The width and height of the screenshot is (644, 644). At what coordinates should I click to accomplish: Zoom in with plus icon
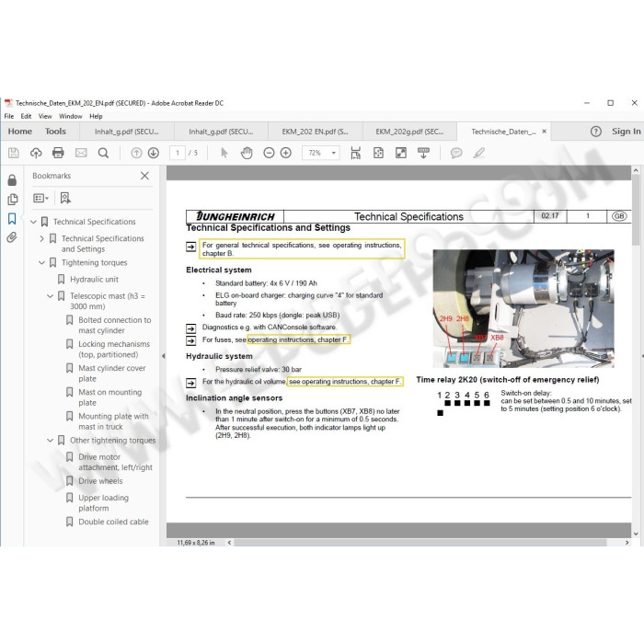pos(286,154)
